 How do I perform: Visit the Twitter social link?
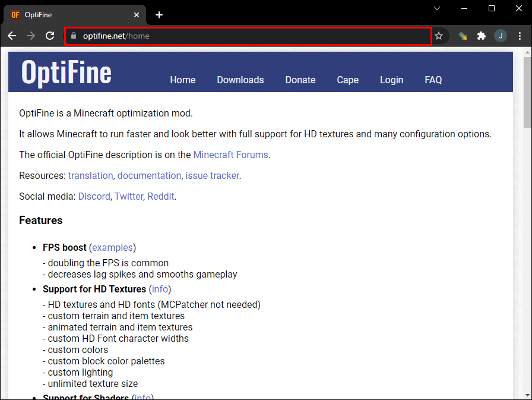[129, 196]
